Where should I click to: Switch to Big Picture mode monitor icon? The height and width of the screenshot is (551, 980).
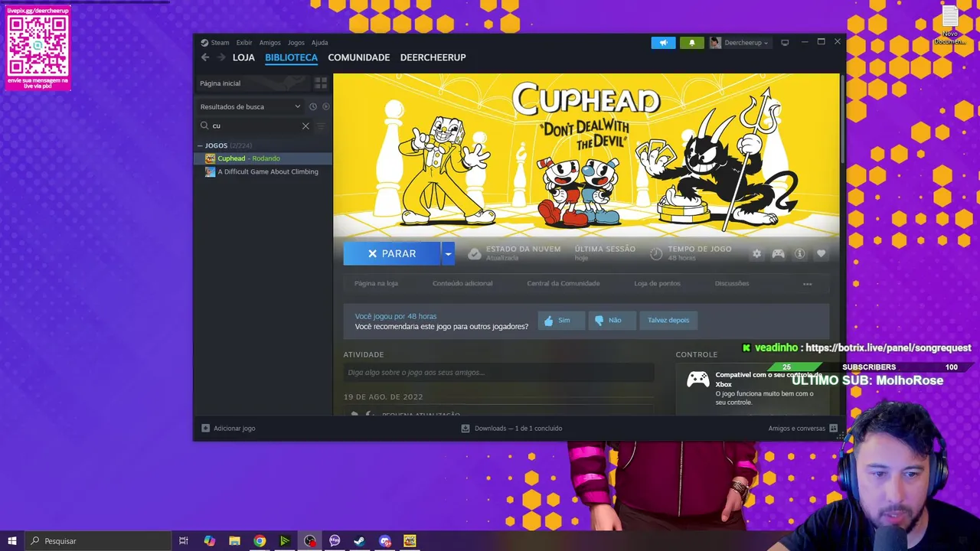[x=785, y=43]
